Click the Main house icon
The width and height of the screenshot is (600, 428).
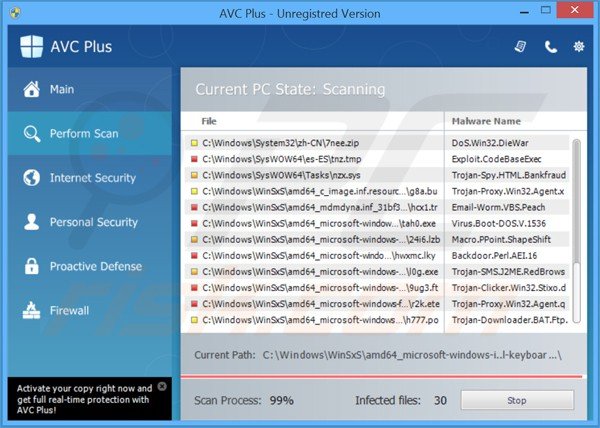click(31, 90)
